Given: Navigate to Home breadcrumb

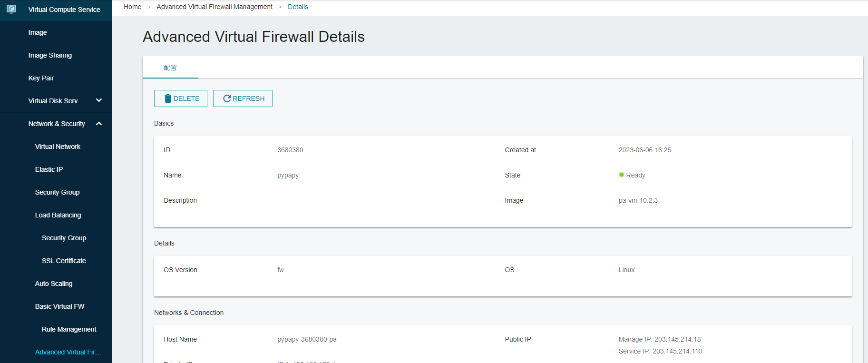Looking at the screenshot, I should point(132,7).
